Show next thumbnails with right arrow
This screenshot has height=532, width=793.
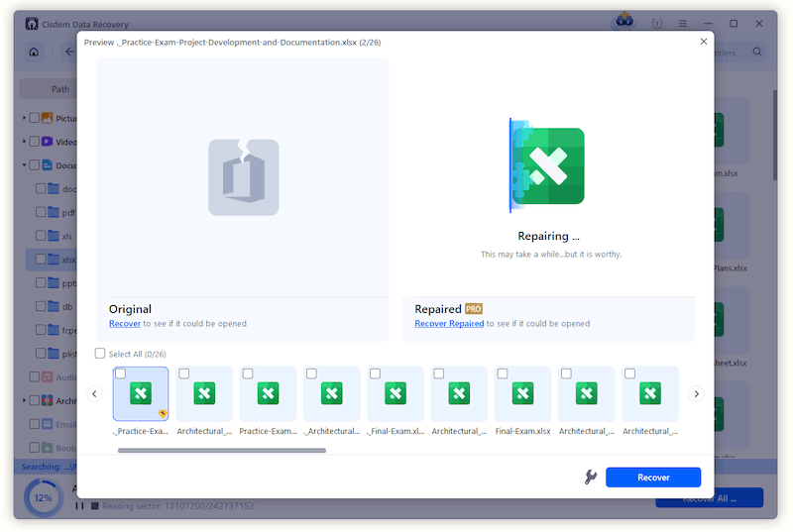pos(697,393)
